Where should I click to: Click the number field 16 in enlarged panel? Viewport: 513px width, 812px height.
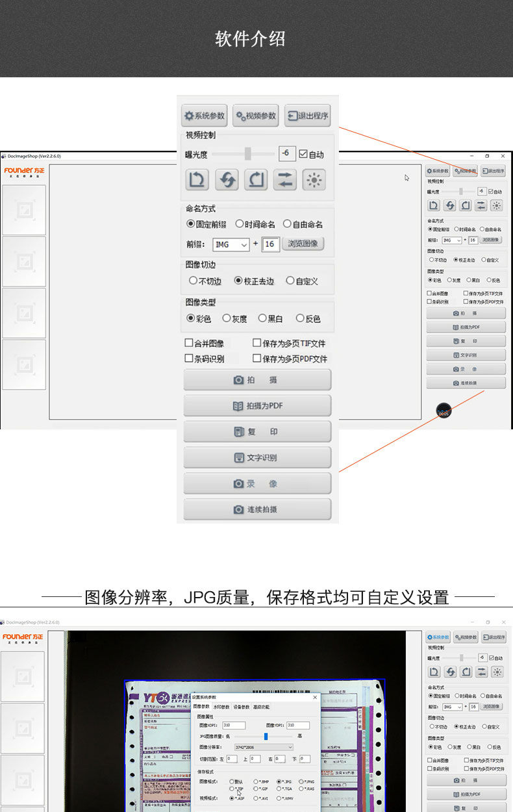pyautogui.click(x=271, y=244)
